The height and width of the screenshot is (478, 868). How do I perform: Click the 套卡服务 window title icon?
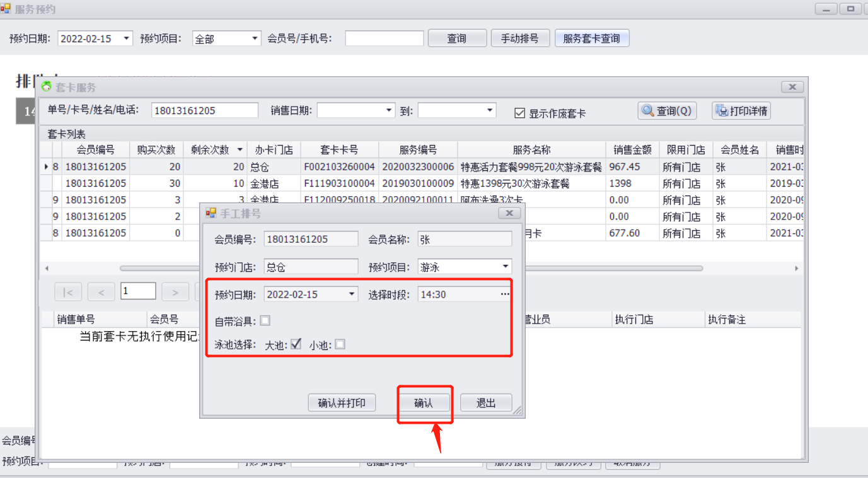coord(46,87)
